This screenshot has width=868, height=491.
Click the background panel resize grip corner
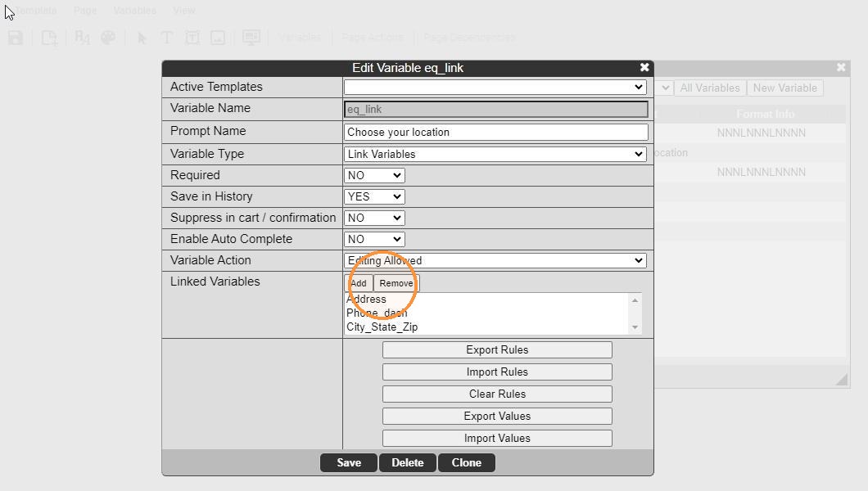[x=842, y=380]
